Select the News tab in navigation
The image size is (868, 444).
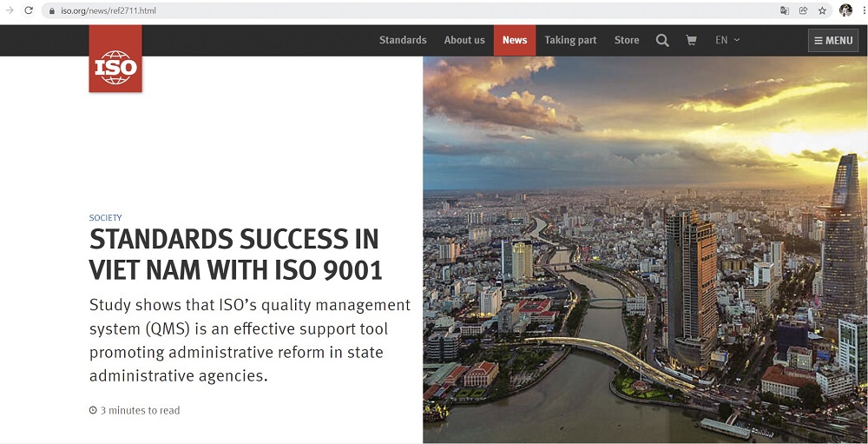pyautogui.click(x=514, y=41)
